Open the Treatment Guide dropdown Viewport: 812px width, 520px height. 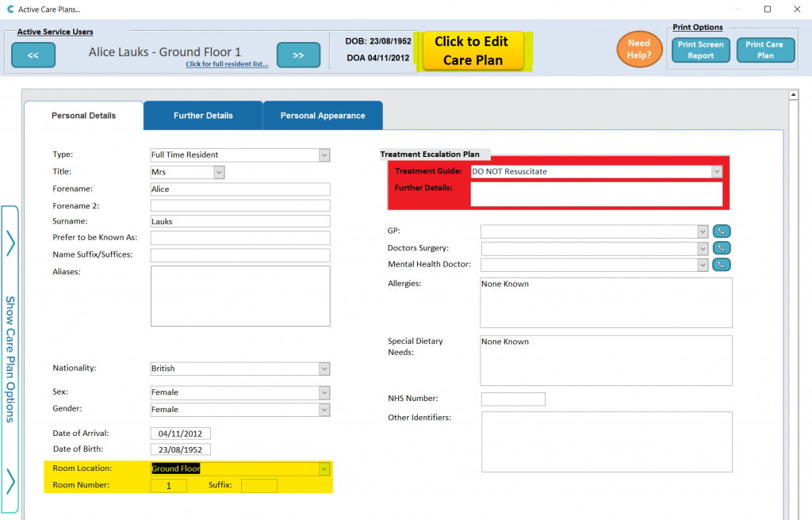[716, 171]
